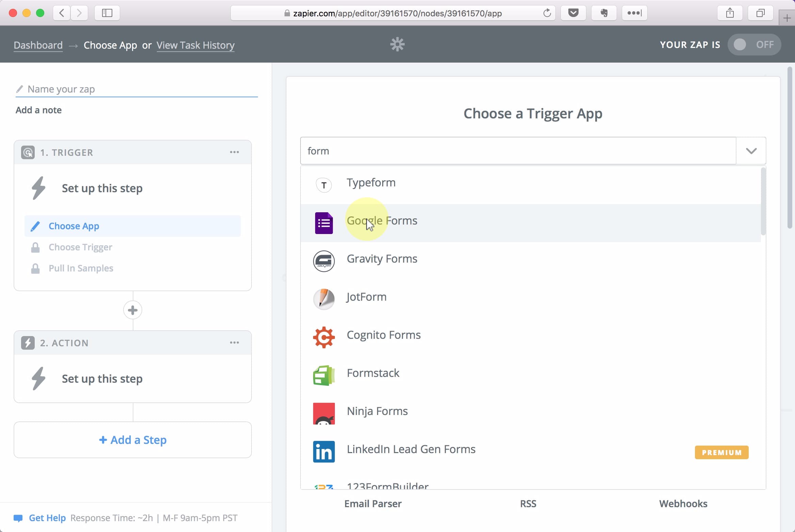795x532 pixels.
Task: Click the Evernote elephant extension icon
Action: (604, 13)
